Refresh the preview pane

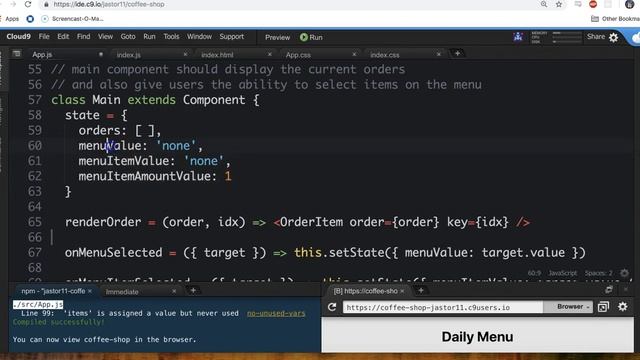coord(332,307)
